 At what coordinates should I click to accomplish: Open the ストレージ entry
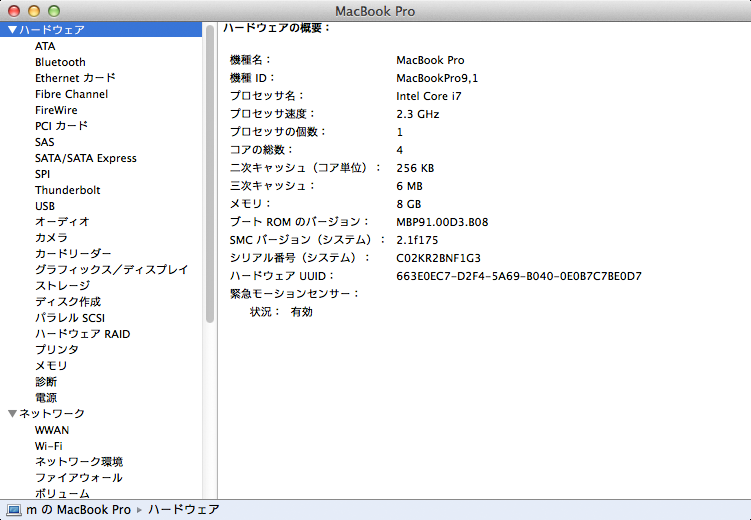(x=62, y=286)
